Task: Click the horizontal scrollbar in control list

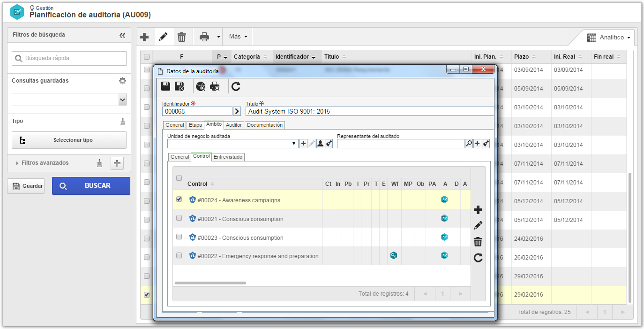Action: (x=210, y=283)
